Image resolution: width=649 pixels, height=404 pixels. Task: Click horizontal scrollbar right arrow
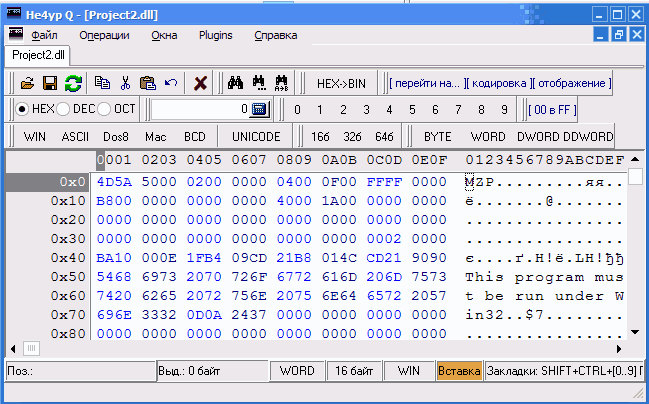click(619, 349)
